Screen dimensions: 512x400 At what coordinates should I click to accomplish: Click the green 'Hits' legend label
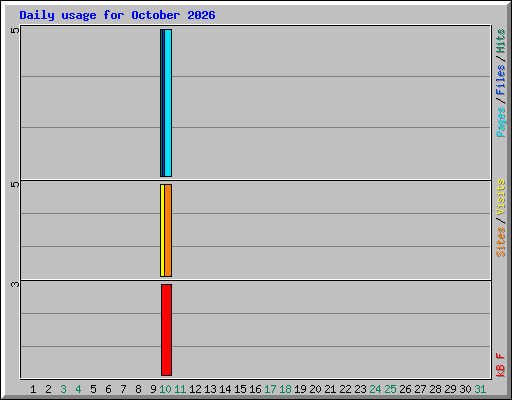[500, 41]
